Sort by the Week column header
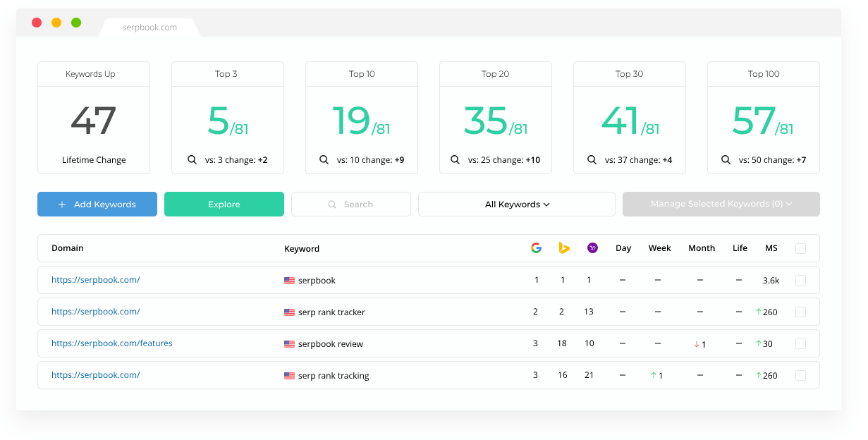Viewport: 868px width, 440px height. click(660, 248)
